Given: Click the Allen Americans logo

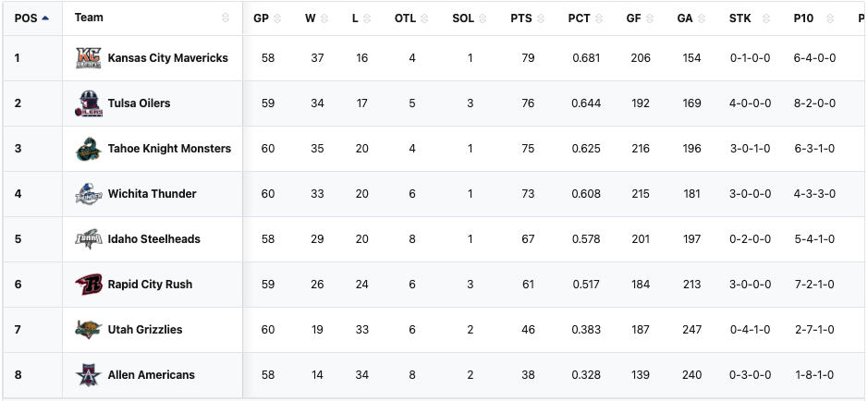Looking at the screenshot, I should point(89,375).
